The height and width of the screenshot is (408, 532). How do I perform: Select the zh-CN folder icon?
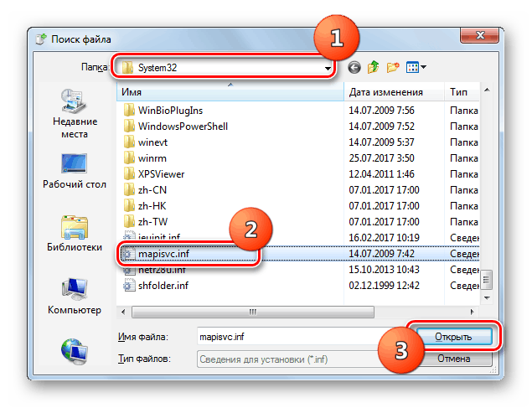point(129,190)
